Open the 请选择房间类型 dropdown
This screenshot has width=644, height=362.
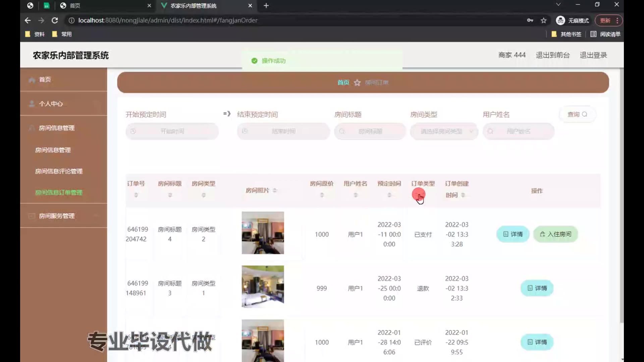(x=444, y=131)
